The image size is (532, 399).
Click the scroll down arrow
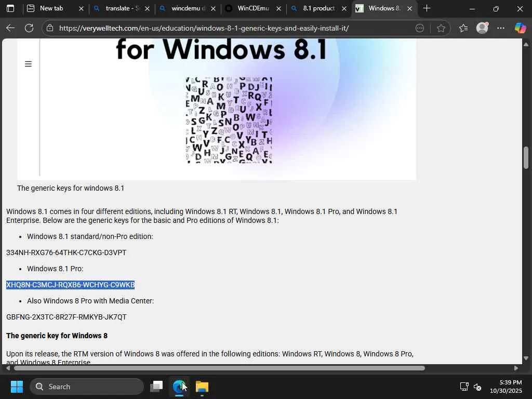526,358
